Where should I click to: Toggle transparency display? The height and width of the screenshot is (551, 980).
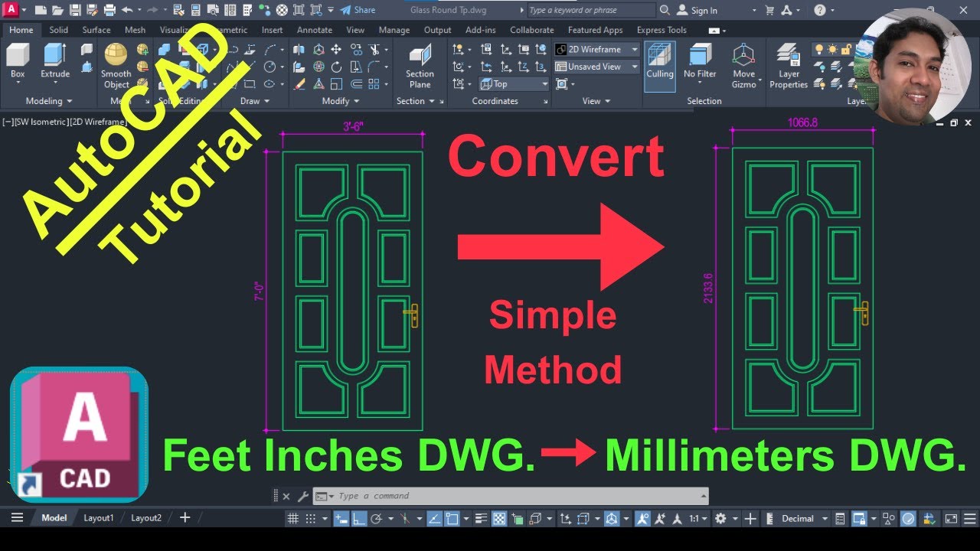click(x=499, y=518)
